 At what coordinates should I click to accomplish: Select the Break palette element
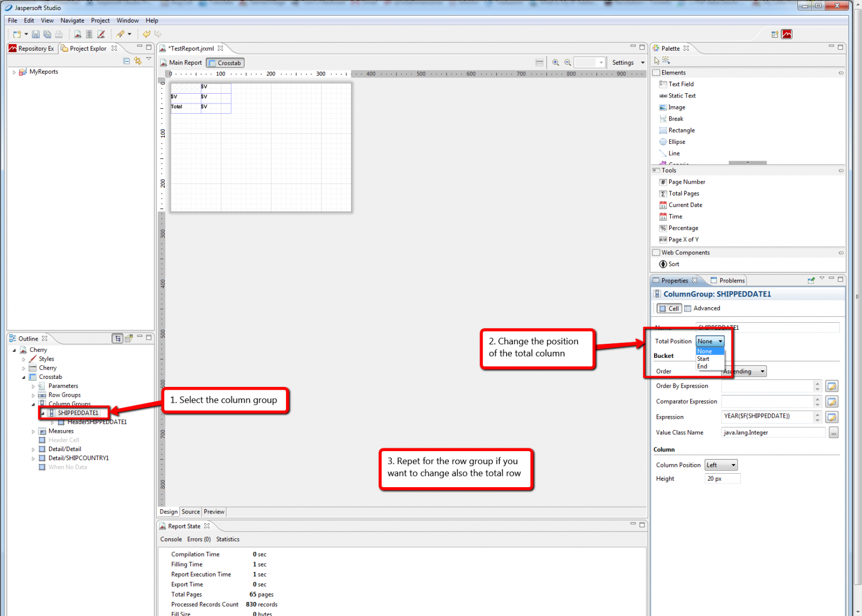pyautogui.click(x=671, y=119)
